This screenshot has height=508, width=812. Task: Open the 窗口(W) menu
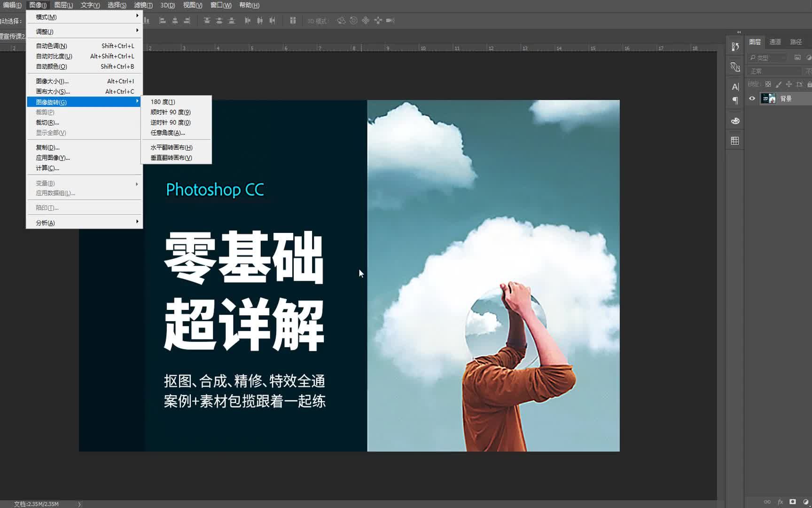[221, 5]
